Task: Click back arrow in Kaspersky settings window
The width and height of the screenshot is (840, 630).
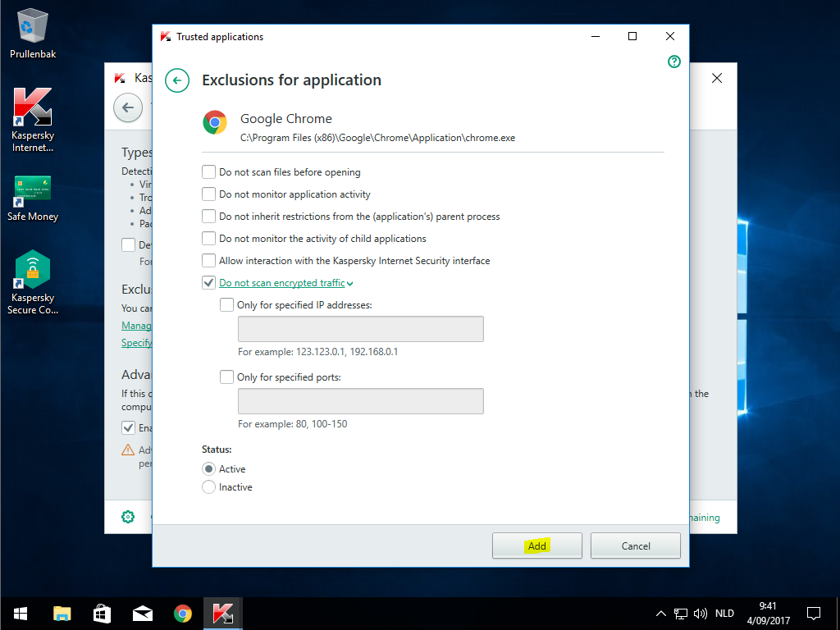Action: click(128, 107)
